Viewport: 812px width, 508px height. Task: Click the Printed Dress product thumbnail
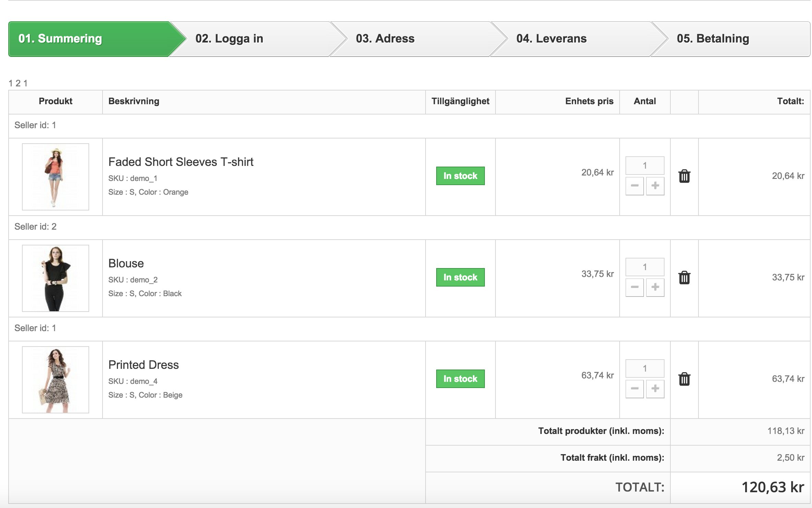pyautogui.click(x=56, y=380)
